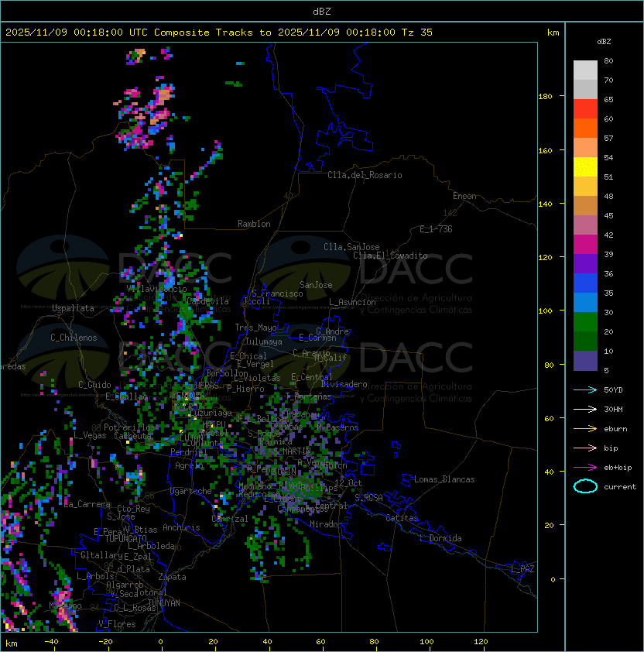Select the mauve 42-45 dBZ swatch
644x652 pixels.
click(585, 225)
